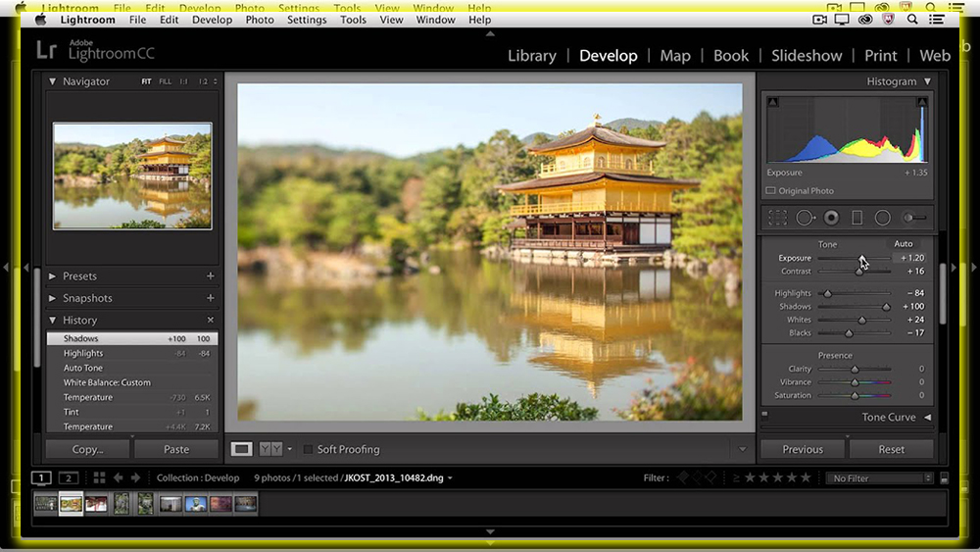
Task: Enable the Soft Proofing checkbox
Action: pos(309,449)
